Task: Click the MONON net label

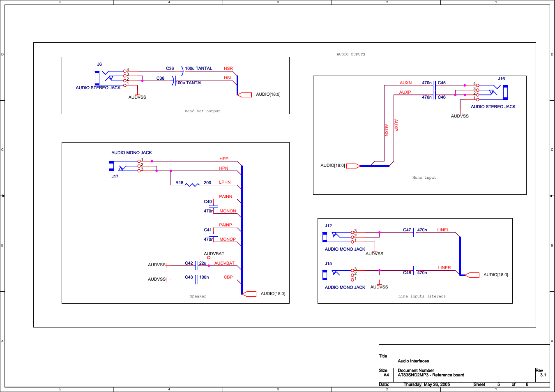Action: (228, 211)
